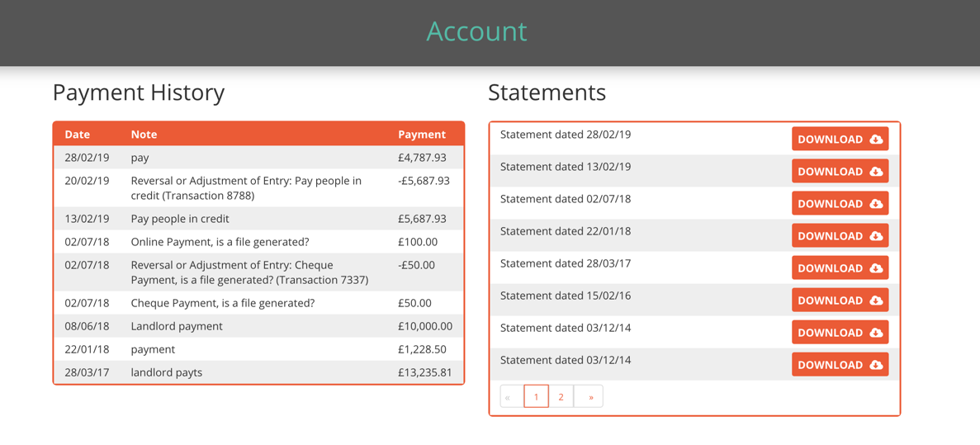Click the Statements section heading
This screenshot has height=445, width=980.
click(x=547, y=92)
